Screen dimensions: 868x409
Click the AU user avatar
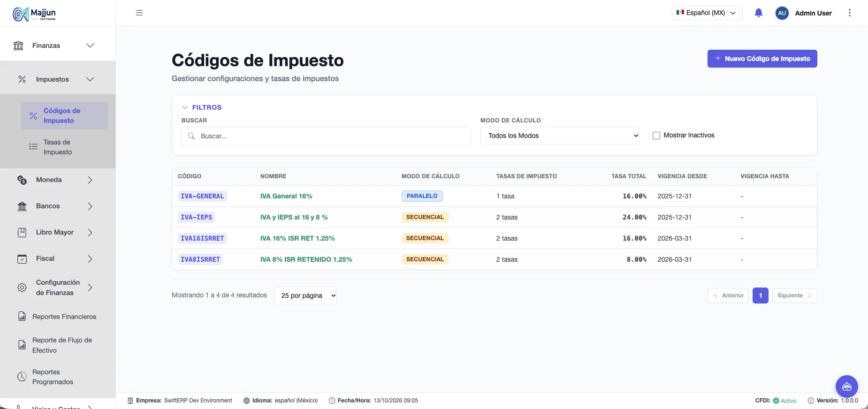[x=782, y=13]
